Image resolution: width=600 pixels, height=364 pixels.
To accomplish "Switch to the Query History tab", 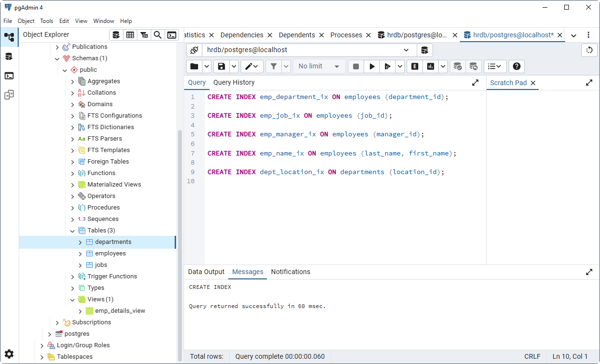I will (x=233, y=82).
